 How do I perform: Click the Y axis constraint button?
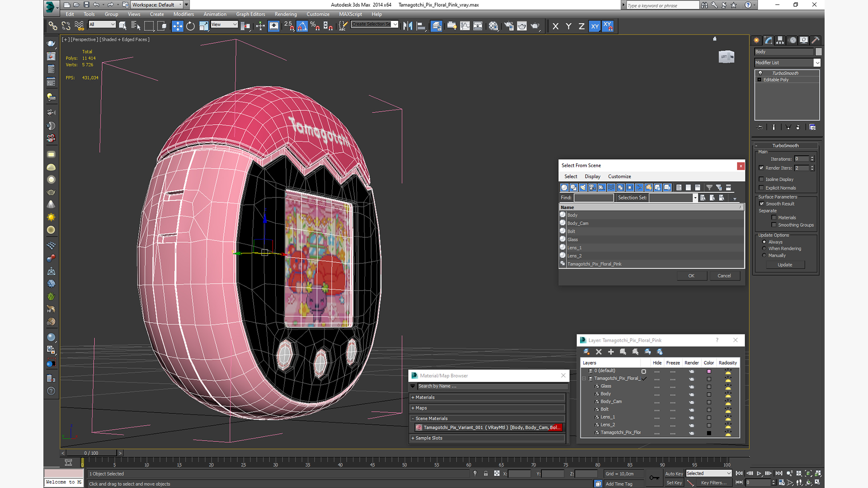coord(569,26)
